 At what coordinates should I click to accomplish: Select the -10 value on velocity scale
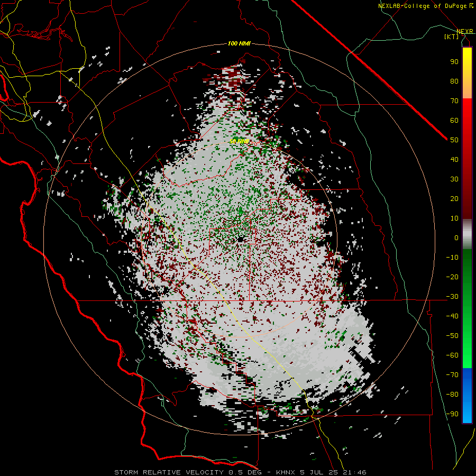[x=452, y=258]
